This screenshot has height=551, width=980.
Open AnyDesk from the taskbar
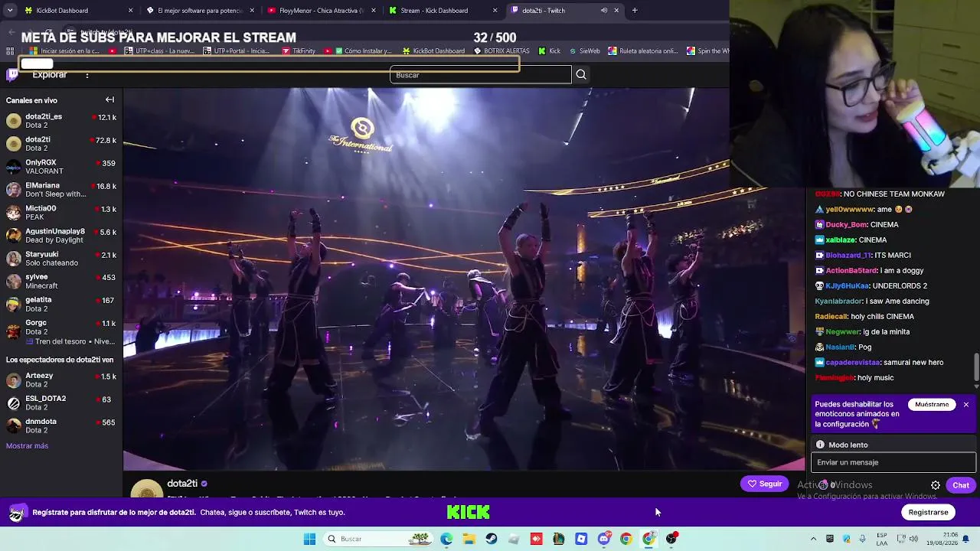(x=536, y=539)
